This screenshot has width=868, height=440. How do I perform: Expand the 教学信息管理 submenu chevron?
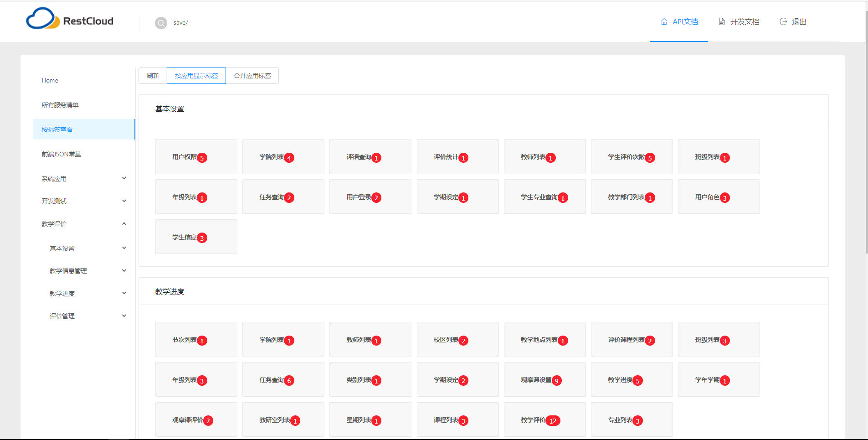(x=124, y=270)
